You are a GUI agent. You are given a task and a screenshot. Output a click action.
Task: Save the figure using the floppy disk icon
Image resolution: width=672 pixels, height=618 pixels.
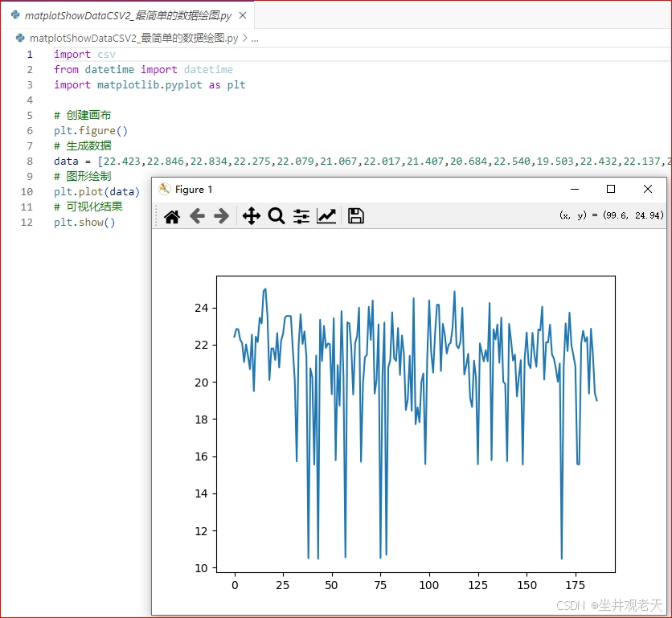(355, 215)
